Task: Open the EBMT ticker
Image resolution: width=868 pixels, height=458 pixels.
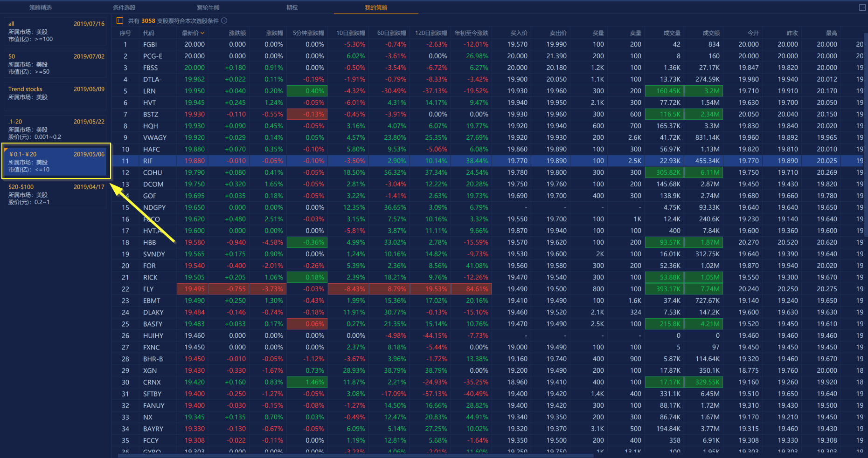Action: click(152, 301)
